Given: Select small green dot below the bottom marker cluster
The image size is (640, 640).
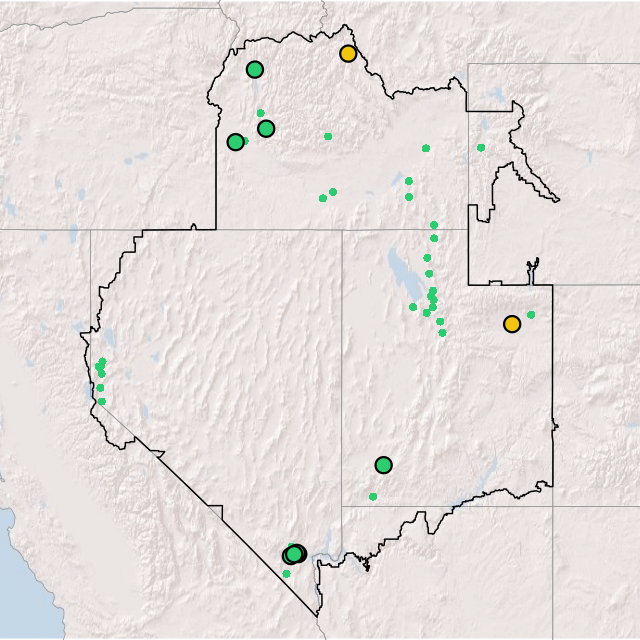Looking at the screenshot, I should [286, 574].
